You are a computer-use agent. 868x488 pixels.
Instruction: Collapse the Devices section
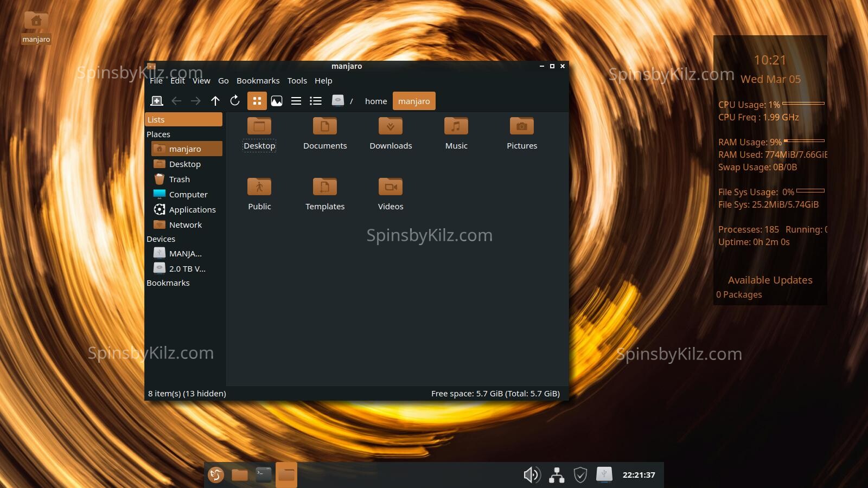[161, 239]
